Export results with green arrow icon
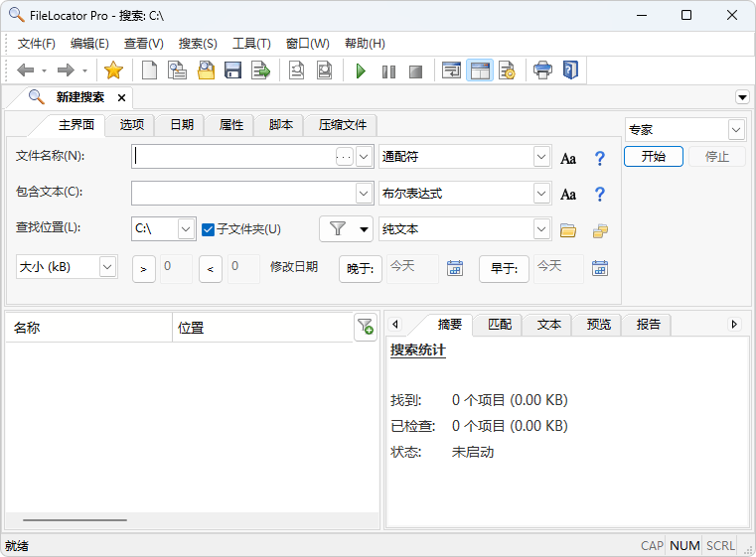This screenshot has height=557, width=756. [x=261, y=70]
